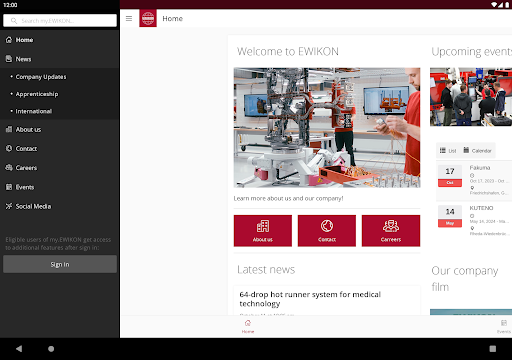Click the red Contact tile
Image resolution: width=512 pixels, height=360 pixels.
327,231
